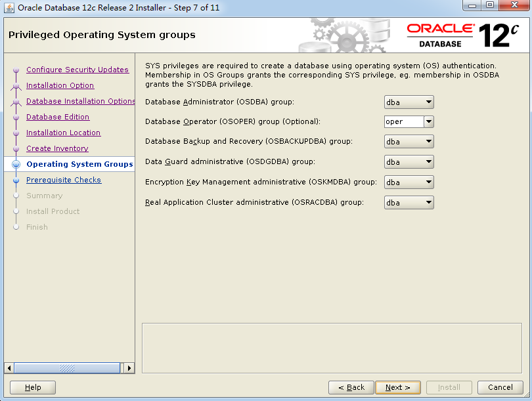Go to Installation Option step
This screenshot has width=532, height=401.
click(60, 85)
